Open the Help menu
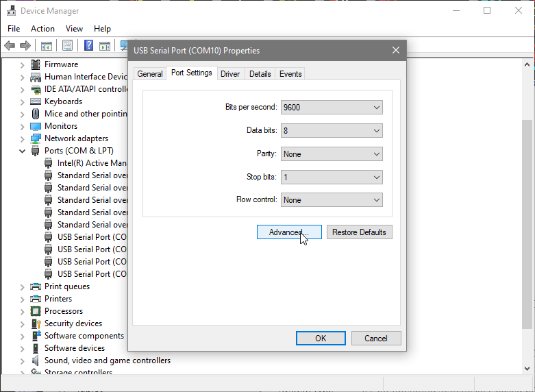Image resolution: width=535 pixels, height=392 pixels. pos(102,29)
